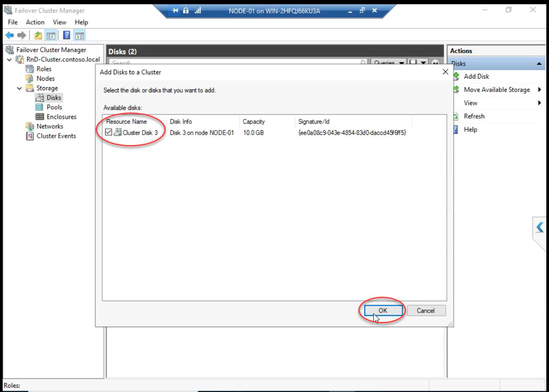The height and width of the screenshot is (392, 549).
Task: Open the Queries dropdown
Action: pos(388,62)
